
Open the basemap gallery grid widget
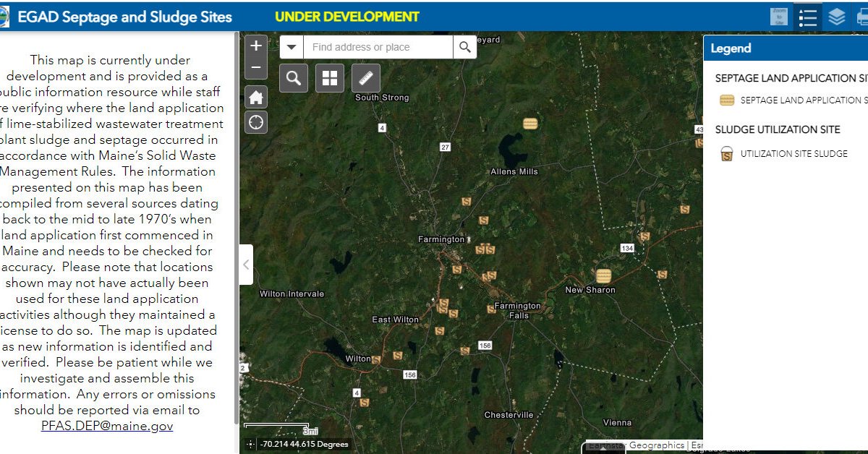click(x=329, y=78)
